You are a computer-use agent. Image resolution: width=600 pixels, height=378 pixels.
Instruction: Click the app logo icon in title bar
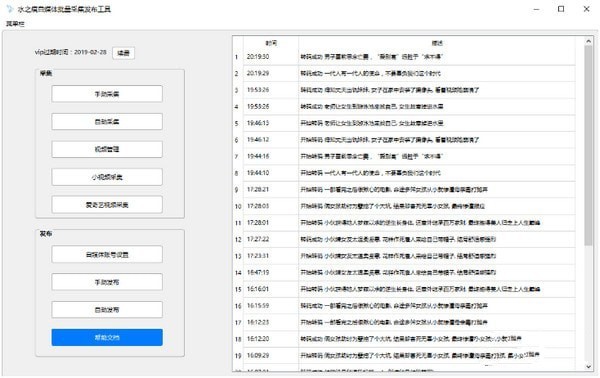click(10, 8)
